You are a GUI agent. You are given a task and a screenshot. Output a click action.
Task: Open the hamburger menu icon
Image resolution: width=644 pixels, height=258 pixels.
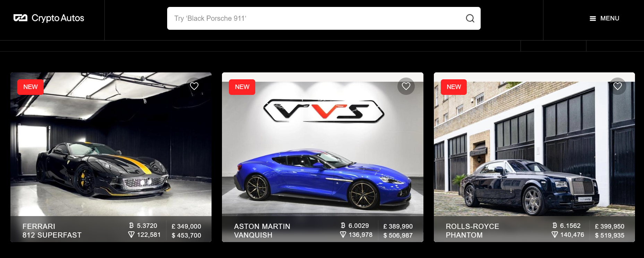(593, 18)
